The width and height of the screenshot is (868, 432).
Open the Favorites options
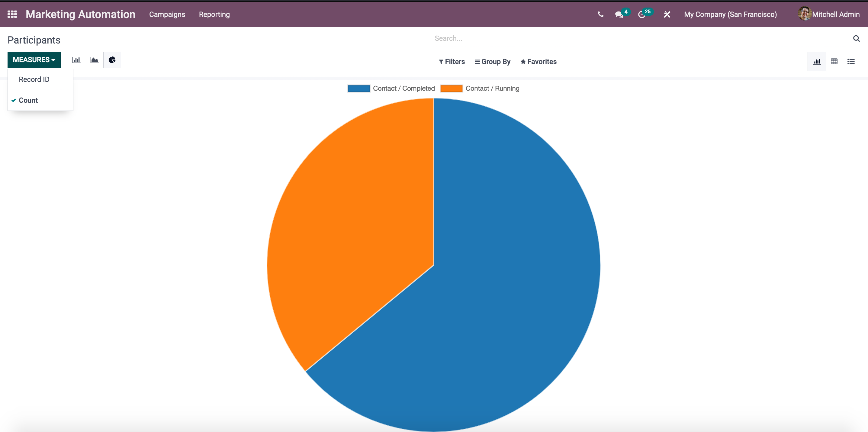tap(538, 62)
